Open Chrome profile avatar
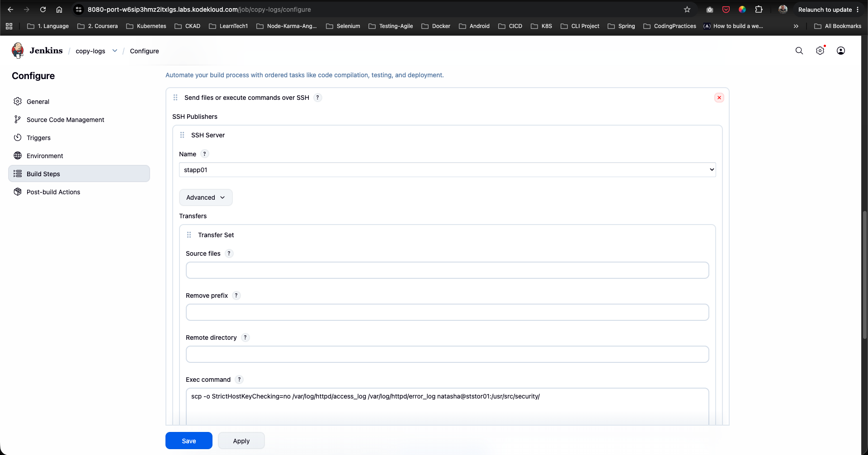868x455 pixels. click(x=783, y=9)
